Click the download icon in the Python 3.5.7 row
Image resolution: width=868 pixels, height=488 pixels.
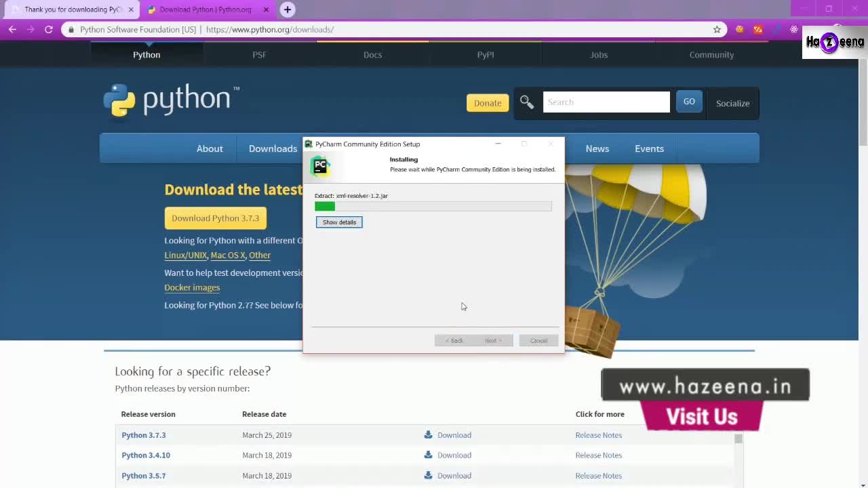pyautogui.click(x=428, y=475)
